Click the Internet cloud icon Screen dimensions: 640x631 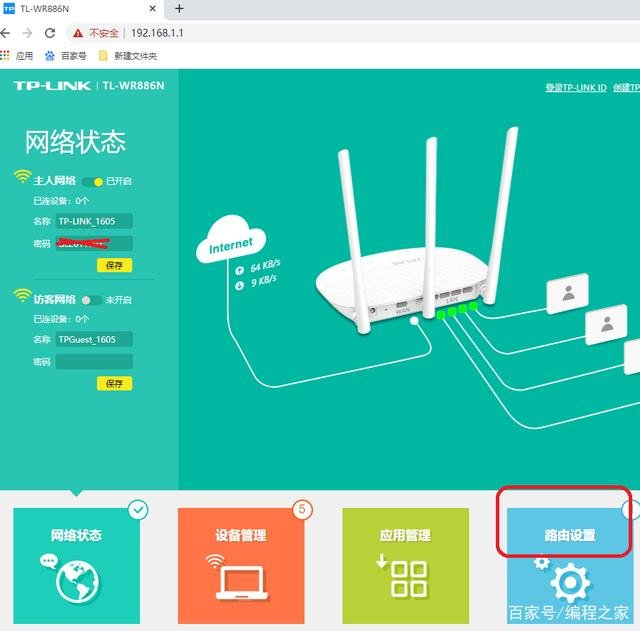[231, 240]
